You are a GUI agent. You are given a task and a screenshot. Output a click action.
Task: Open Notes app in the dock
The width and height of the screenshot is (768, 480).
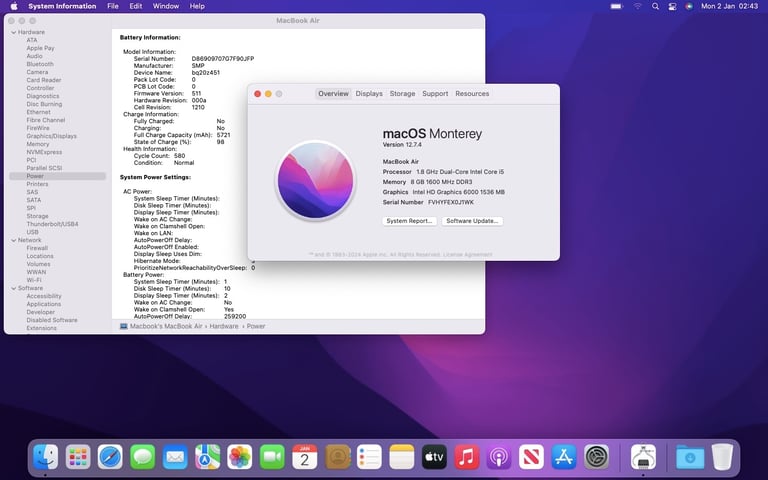coord(402,457)
